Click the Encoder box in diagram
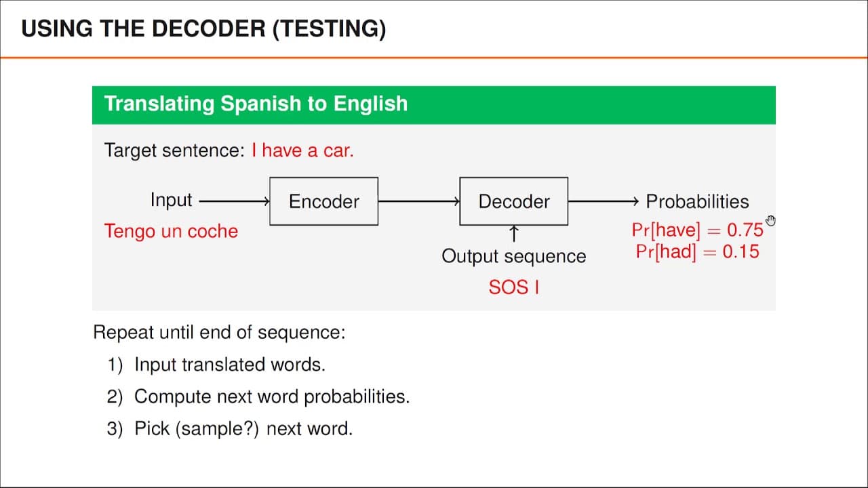 point(323,201)
